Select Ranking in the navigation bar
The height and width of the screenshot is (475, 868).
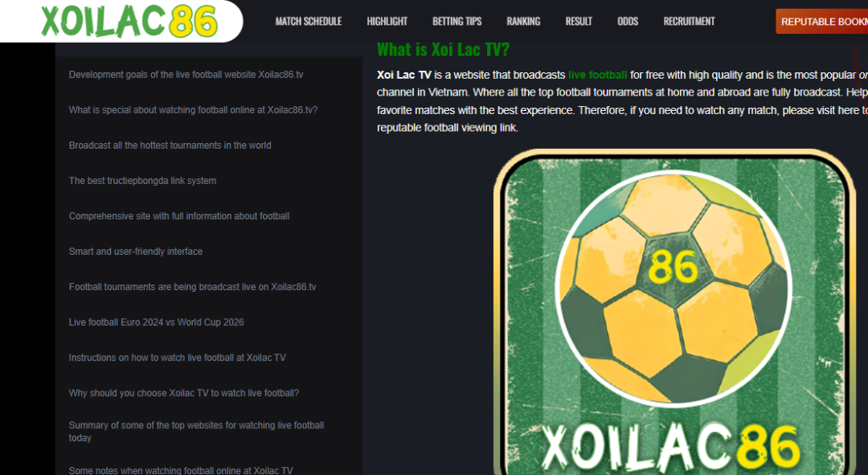pos(523,22)
